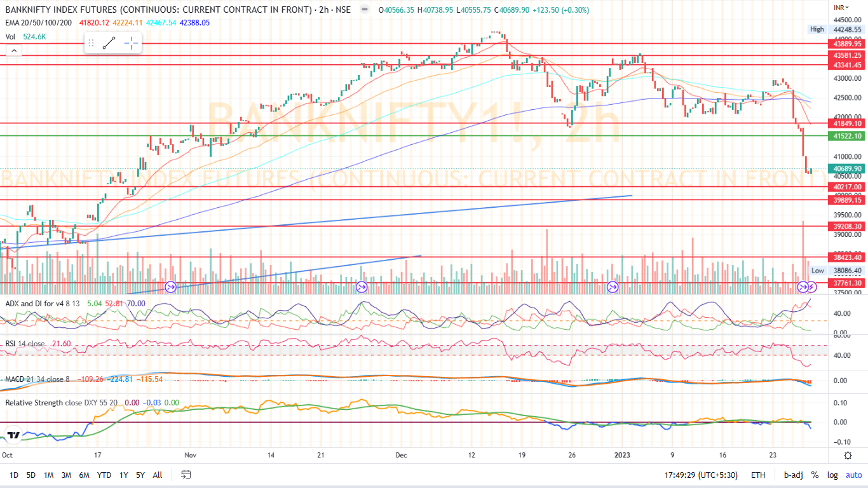Click the Dec label on time axis

coord(401,456)
